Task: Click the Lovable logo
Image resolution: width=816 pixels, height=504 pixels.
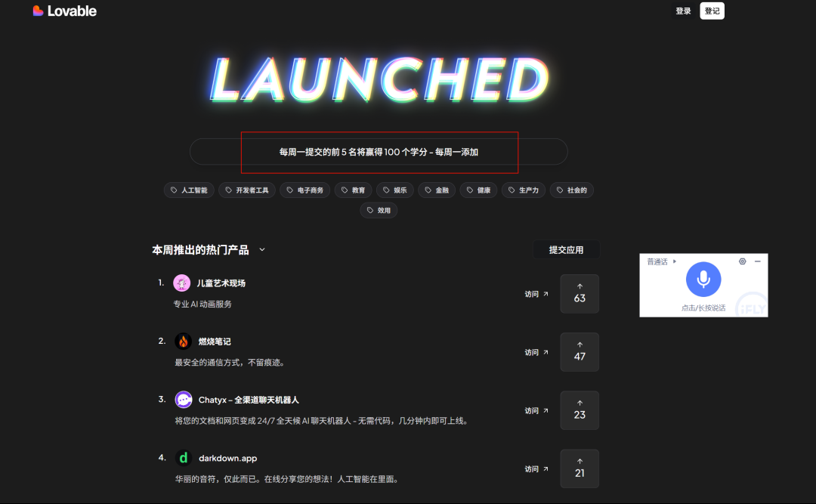Action: pyautogui.click(x=64, y=11)
